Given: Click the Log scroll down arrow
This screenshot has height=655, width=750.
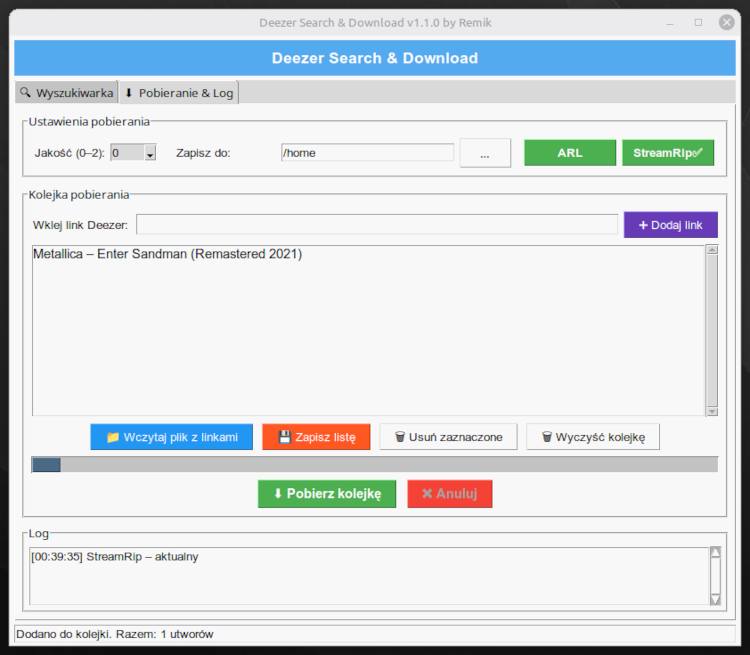Looking at the screenshot, I should 714,599.
